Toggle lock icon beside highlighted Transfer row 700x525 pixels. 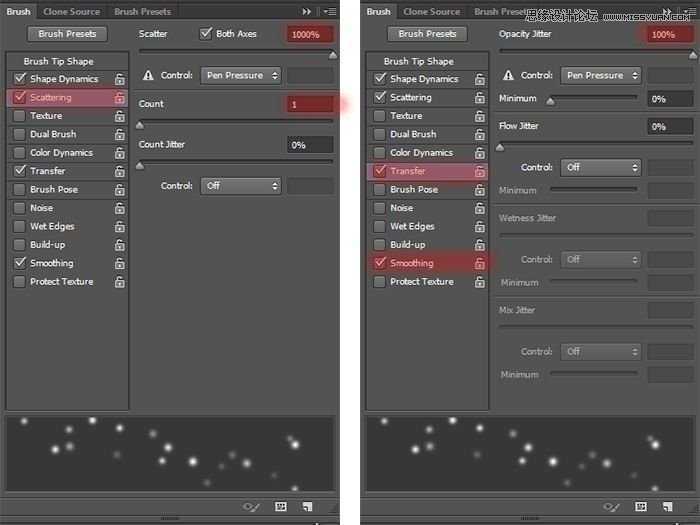[479, 171]
